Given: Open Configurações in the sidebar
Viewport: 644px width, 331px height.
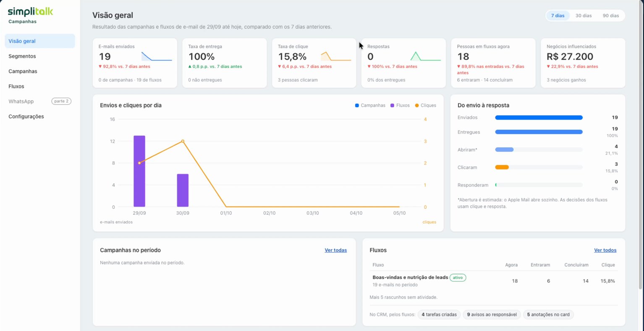Looking at the screenshot, I should point(40,116).
